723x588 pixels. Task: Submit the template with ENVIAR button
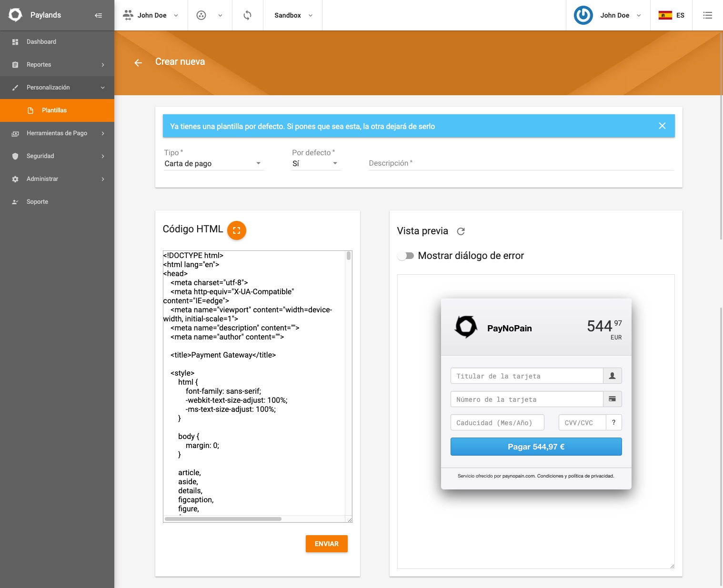click(x=327, y=544)
